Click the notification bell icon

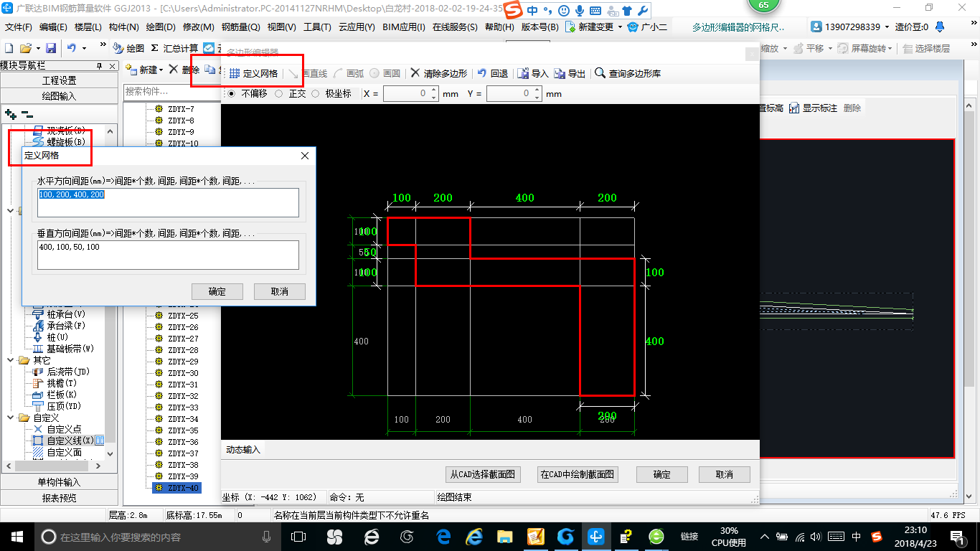click(941, 27)
